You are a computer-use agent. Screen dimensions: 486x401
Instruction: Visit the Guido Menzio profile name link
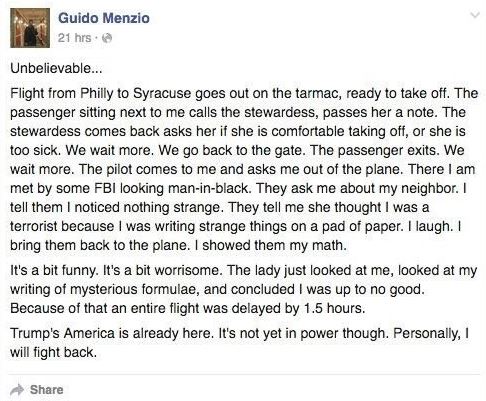(104, 18)
